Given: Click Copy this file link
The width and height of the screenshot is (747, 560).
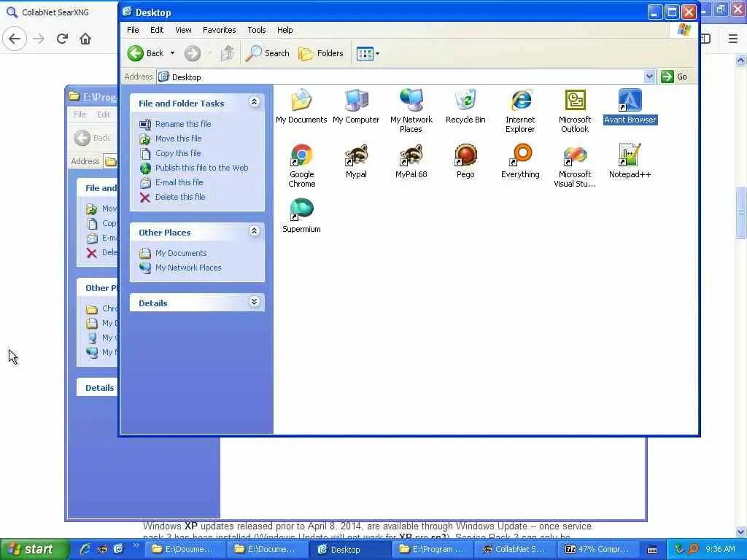Looking at the screenshot, I should 178,153.
